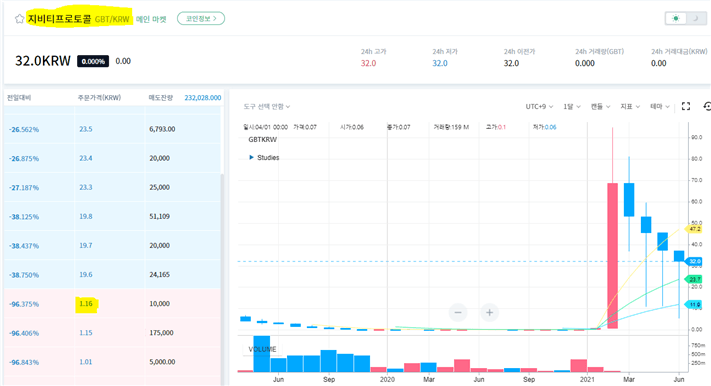Click the yellow 47.2 moving average label
The width and height of the screenshot is (711, 386).
[694, 229]
